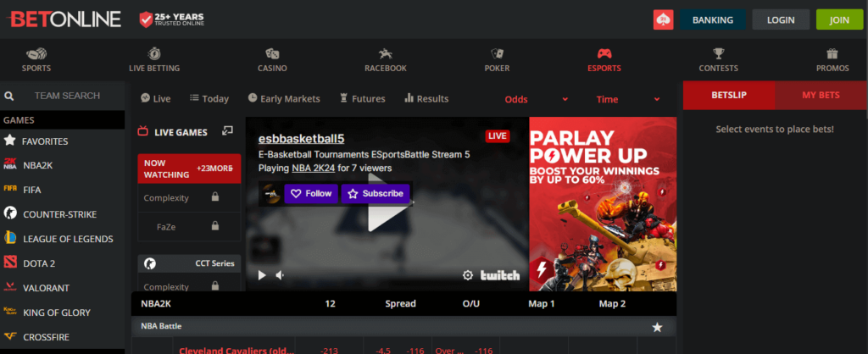This screenshot has height=354, width=868.
Task: Switch to the My Bets tab
Action: point(821,95)
